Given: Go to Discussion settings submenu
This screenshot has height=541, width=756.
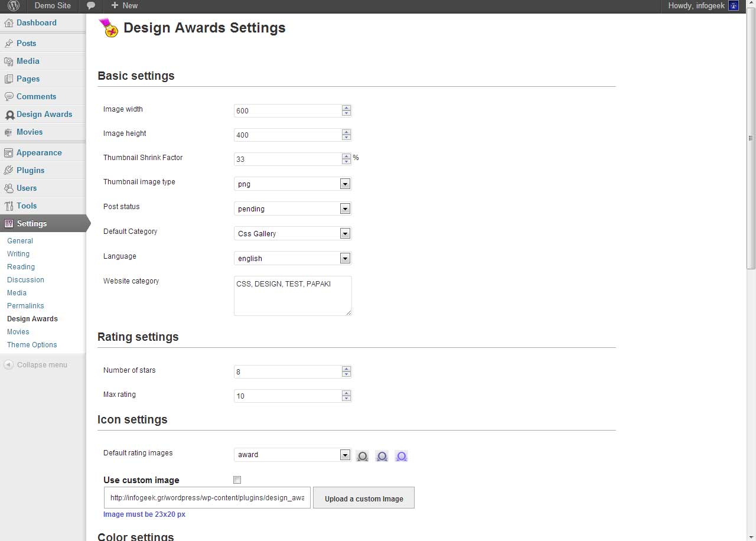Looking at the screenshot, I should [25, 280].
